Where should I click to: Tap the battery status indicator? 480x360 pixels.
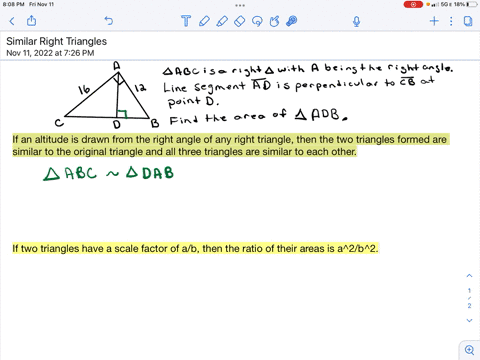(471, 4)
